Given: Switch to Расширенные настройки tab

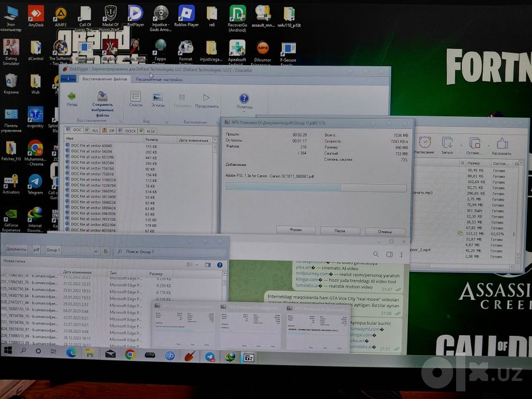Looking at the screenshot, I should tap(159, 79).
